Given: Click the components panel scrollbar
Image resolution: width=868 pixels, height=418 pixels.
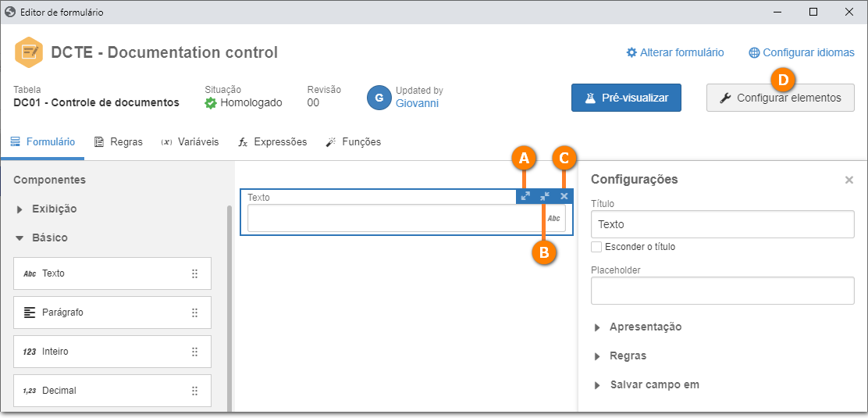Looking at the screenshot, I should [x=229, y=309].
